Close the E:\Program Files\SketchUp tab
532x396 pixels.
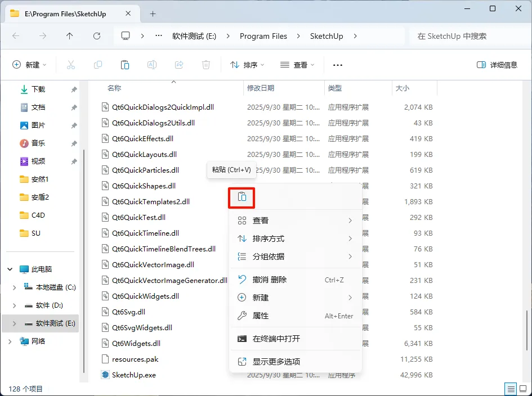pos(128,13)
